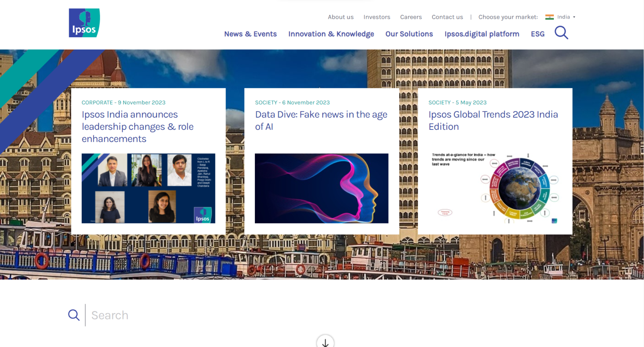Viewport: 644px width, 347px height.
Task: Open Ipsos Global Trends 2023 India Edition
Action: tap(493, 120)
